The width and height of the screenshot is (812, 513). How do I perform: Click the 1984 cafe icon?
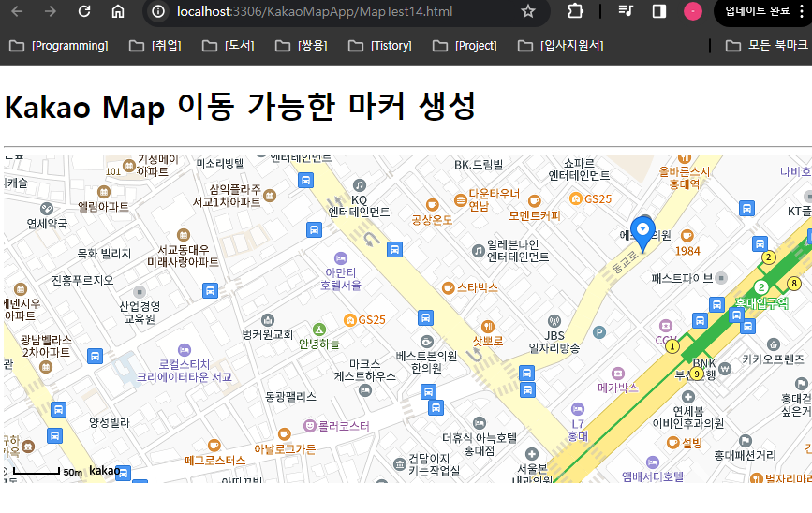point(687,236)
